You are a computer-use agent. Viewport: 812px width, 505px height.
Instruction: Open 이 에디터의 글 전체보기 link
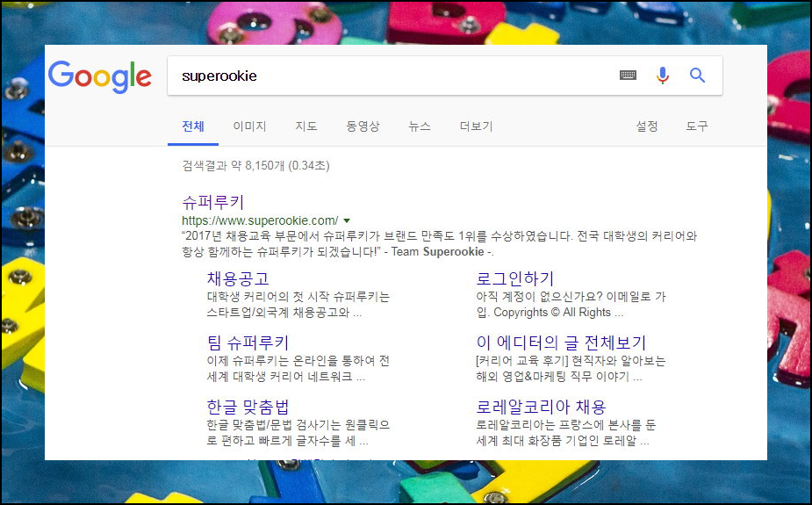pyautogui.click(x=561, y=343)
